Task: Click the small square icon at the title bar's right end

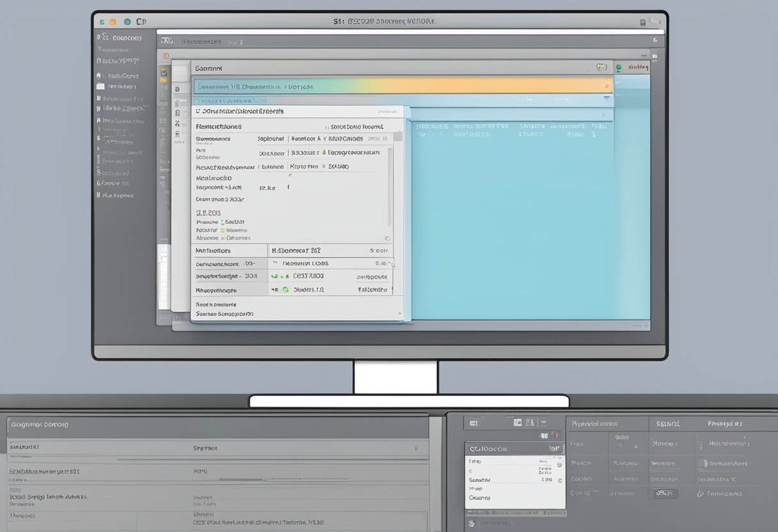Action: 643,21
